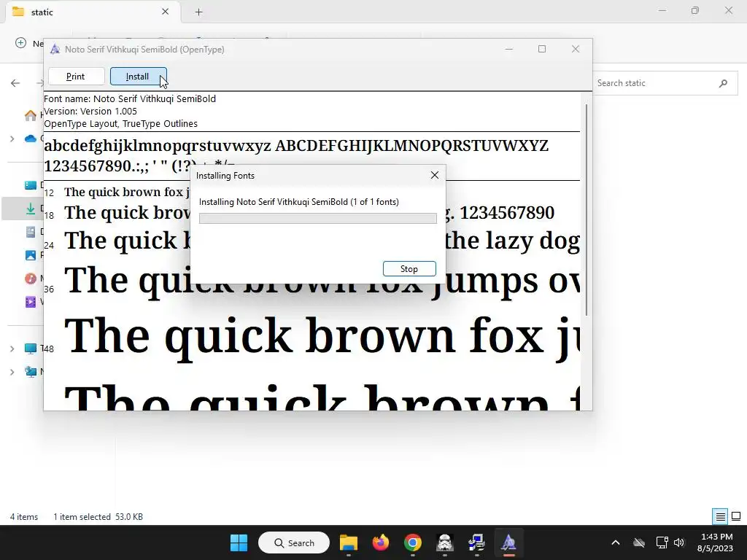
Task: Open the Home item in navigation pane
Action: click(31, 115)
